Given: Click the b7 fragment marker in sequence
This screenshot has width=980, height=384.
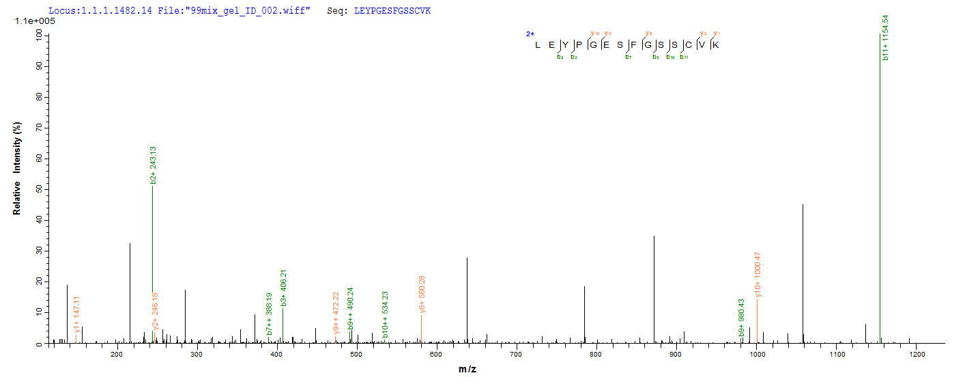Looking at the screenshot, I should click(x=627, y=57).
